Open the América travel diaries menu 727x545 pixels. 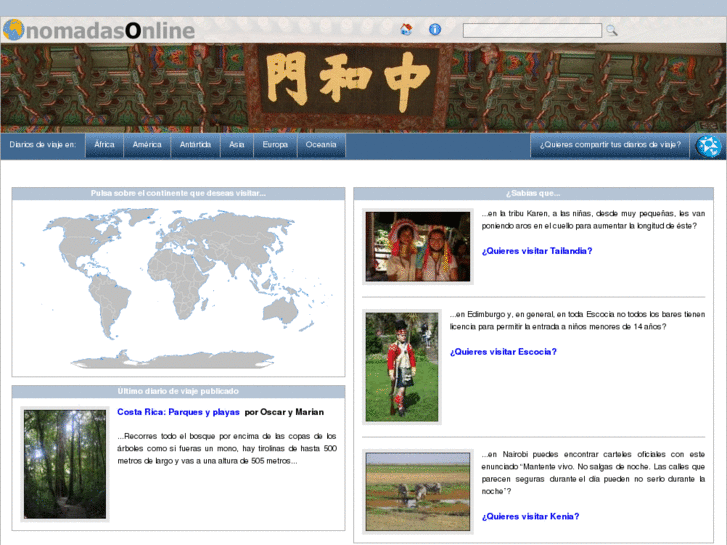point(147,145)
